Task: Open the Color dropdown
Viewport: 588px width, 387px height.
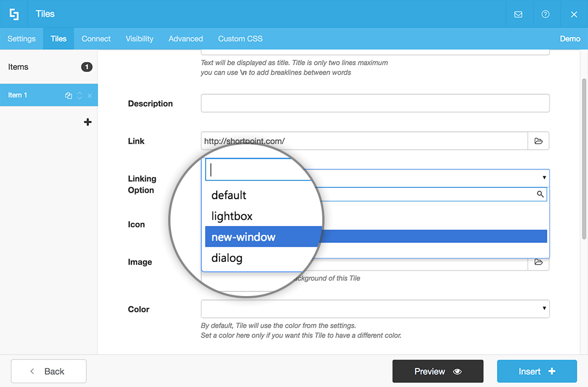Action: coord(543,309)
